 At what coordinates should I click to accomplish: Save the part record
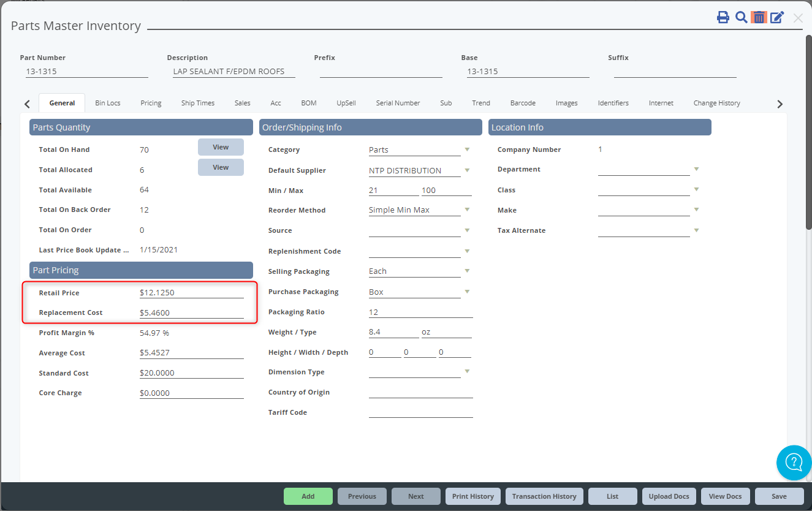[x=780, y=496]
